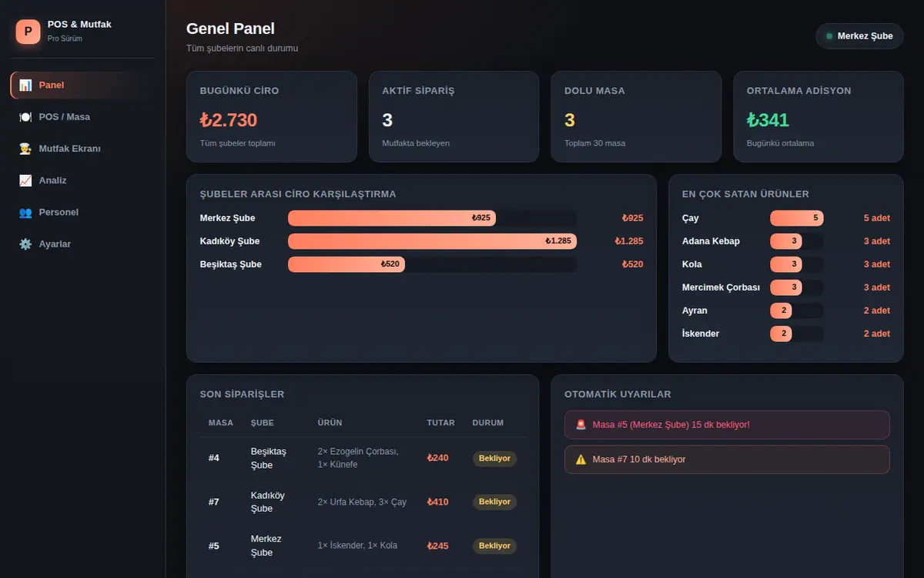This screenshot has height=578, width=924.
Task: Click the Personel people icon
Action: coord(25,212)
